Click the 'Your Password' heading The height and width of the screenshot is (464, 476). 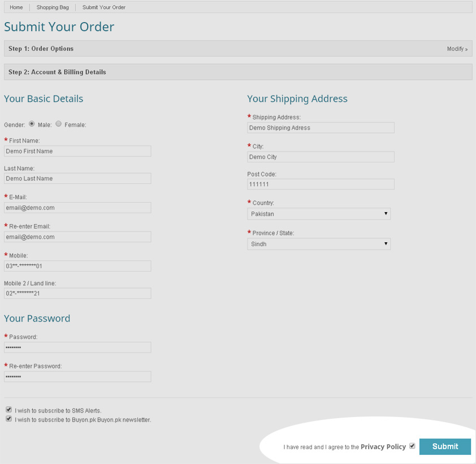(x=37, y=319)
